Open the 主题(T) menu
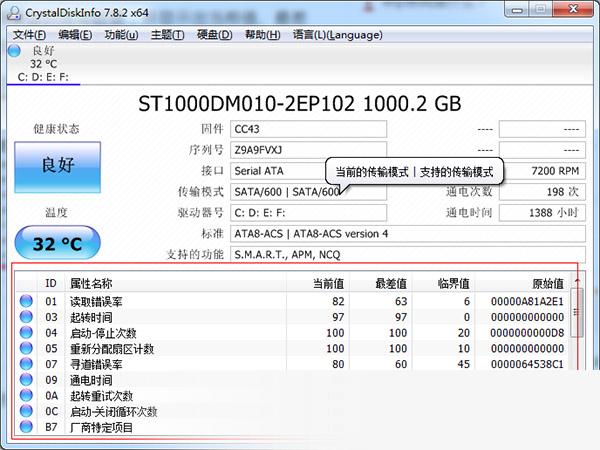The width and height of the screenshot is (600, 450). click(167, 35)
